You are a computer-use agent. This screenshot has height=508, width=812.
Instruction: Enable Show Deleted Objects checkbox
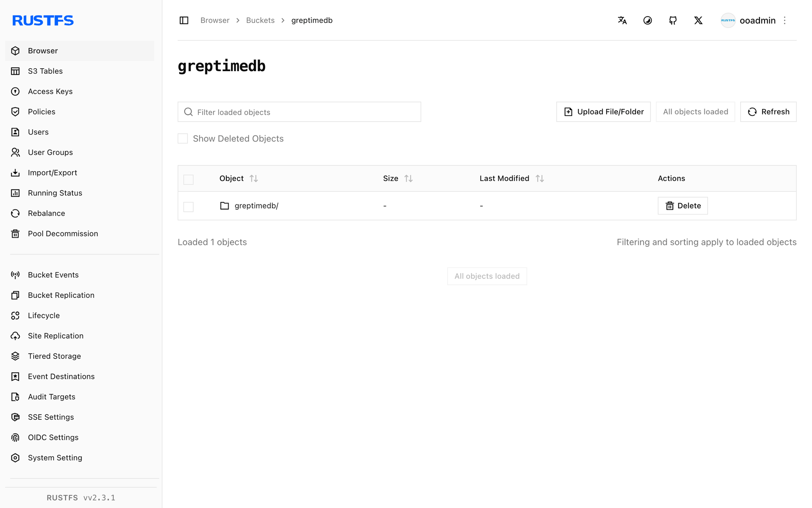(x=183, y=139)
